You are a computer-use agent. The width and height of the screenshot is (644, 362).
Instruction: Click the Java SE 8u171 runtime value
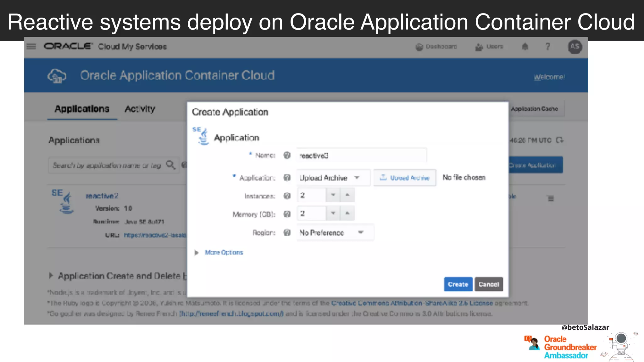(x=144, y=222)
